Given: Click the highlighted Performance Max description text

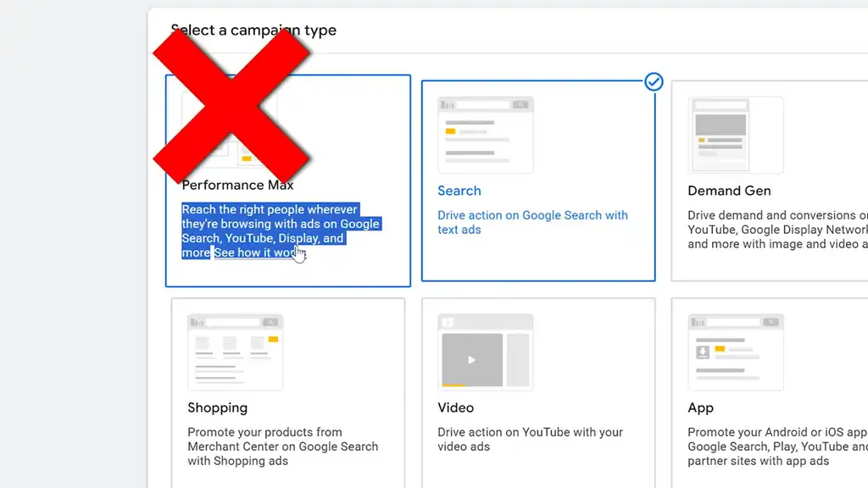Looking at the screenshot, I should click(x=281, y=231).
